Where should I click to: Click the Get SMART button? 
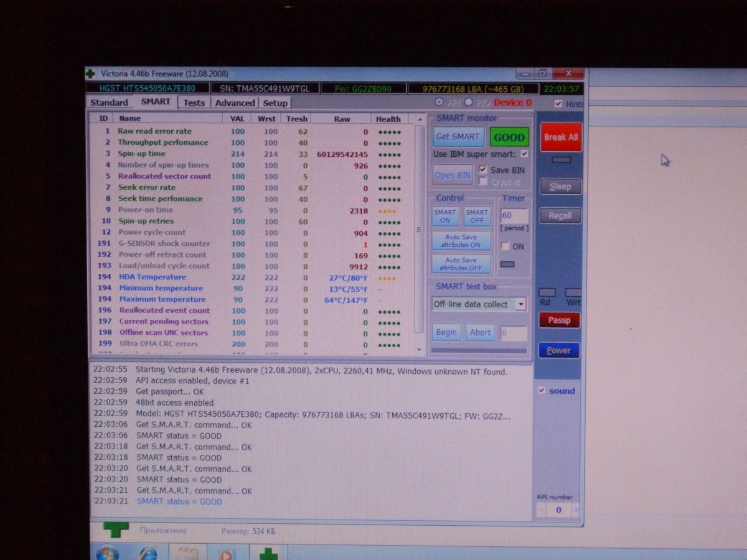pyautogui.click(x=458, y=137)
